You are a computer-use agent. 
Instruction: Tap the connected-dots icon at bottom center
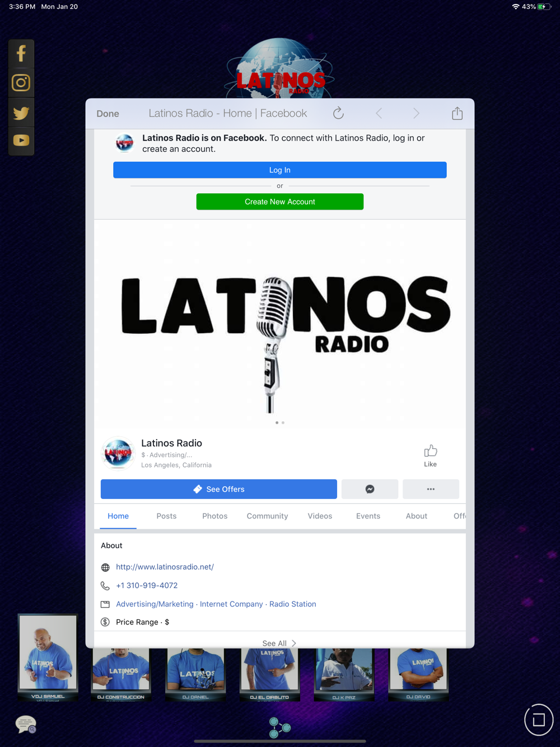(279, 728)
